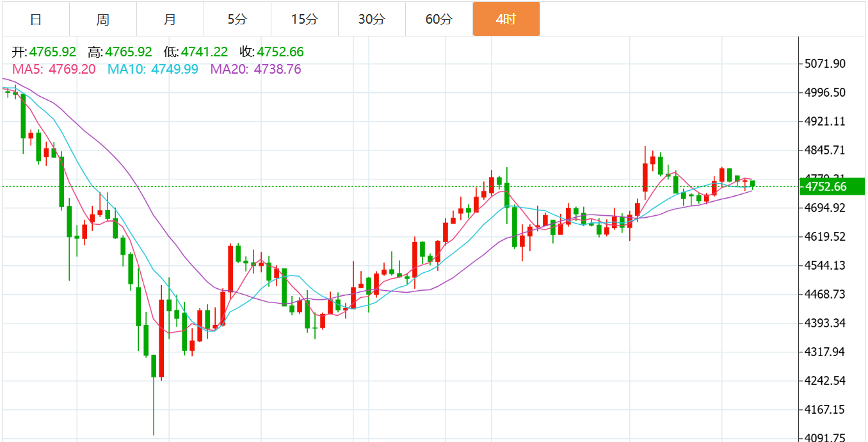Image resolution: width=868 pixels, height=442 pixels.
Task: Switch to the 日 daily chart tab
Action: point(36,19)
